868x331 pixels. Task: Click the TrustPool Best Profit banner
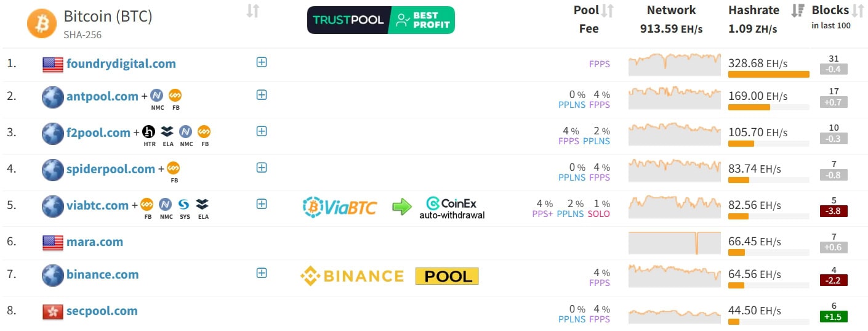380,20
